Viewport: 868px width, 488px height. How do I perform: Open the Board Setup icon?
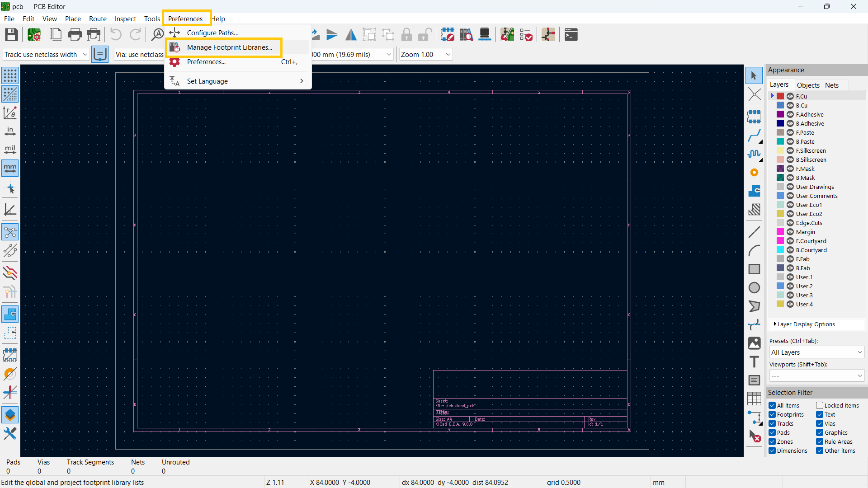pyautogui.click(x=34, y=35)
